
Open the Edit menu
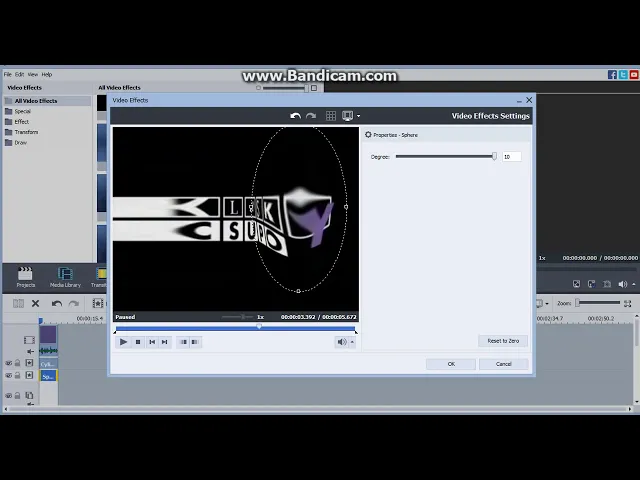point(20,74)
